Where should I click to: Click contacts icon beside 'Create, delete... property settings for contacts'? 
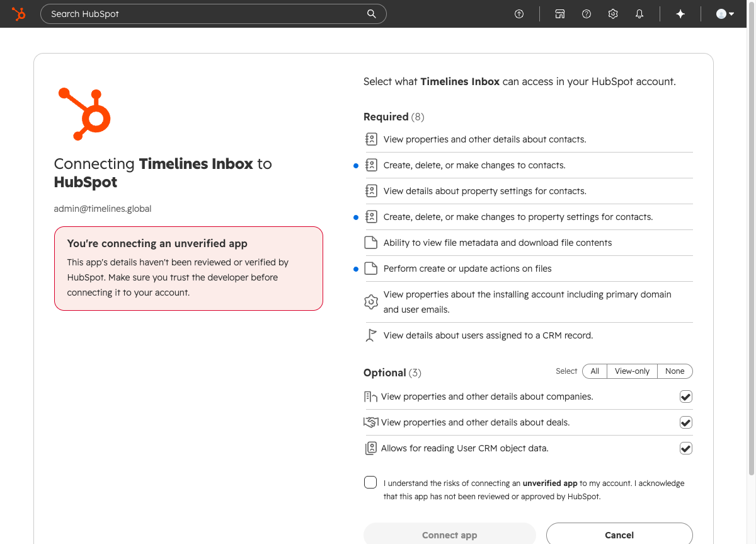[371, 217]
